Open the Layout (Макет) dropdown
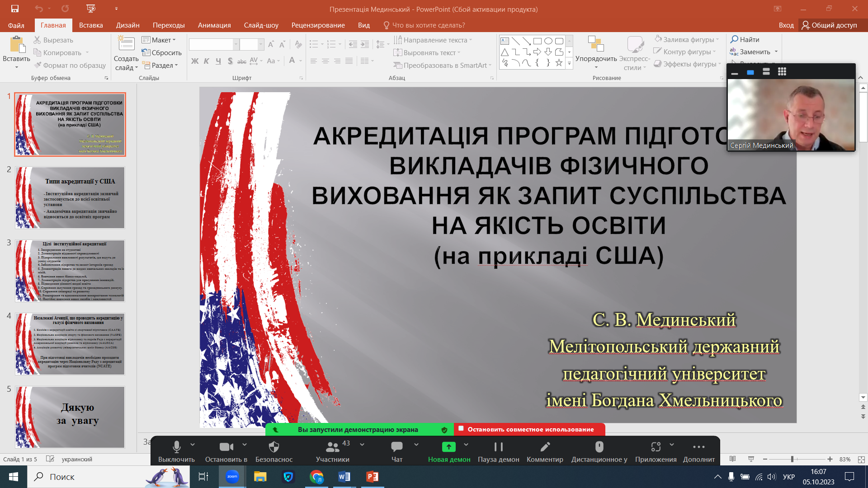The height and width of the screenshot is (488, 868). [159, 40]
